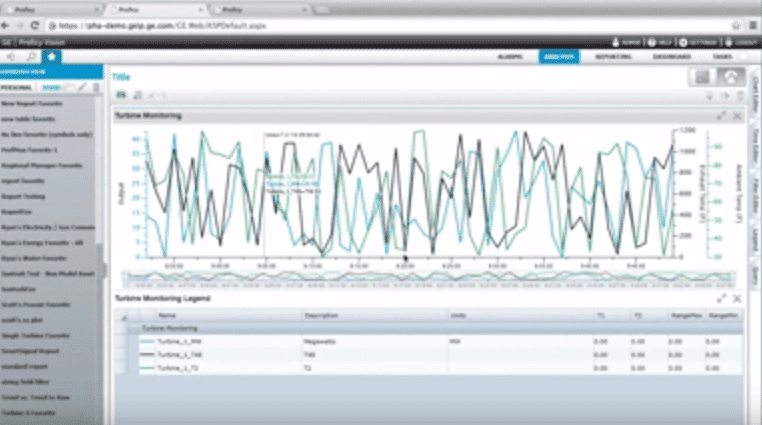The height and width of the screenshot is (425, 762).
Task: Click the delete trash icon in favorites panel
Action: tap(96, 87)
